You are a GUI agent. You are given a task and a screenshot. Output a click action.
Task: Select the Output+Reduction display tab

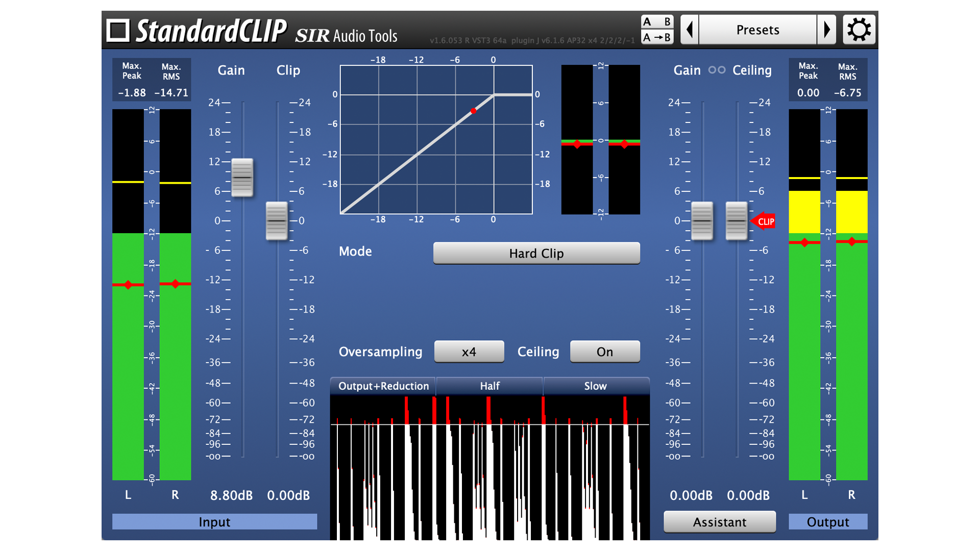click(x=383, y=386)
